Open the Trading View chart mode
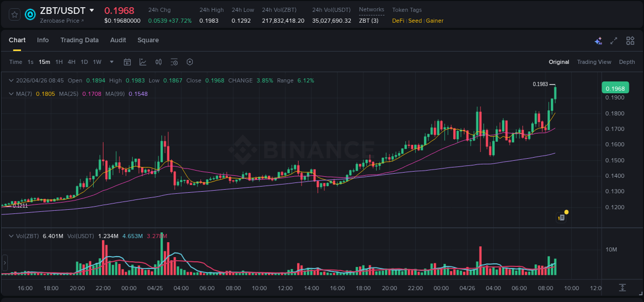 594,62
